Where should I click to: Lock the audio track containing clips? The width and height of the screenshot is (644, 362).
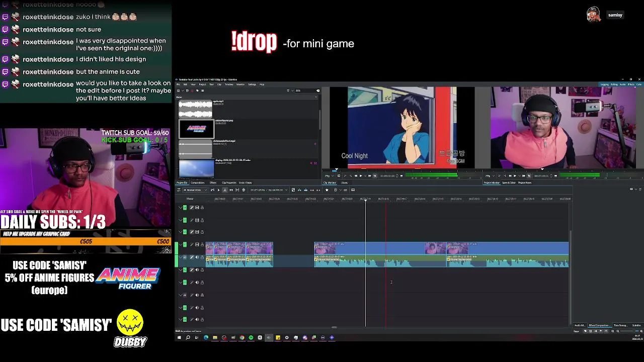(202, 257)
